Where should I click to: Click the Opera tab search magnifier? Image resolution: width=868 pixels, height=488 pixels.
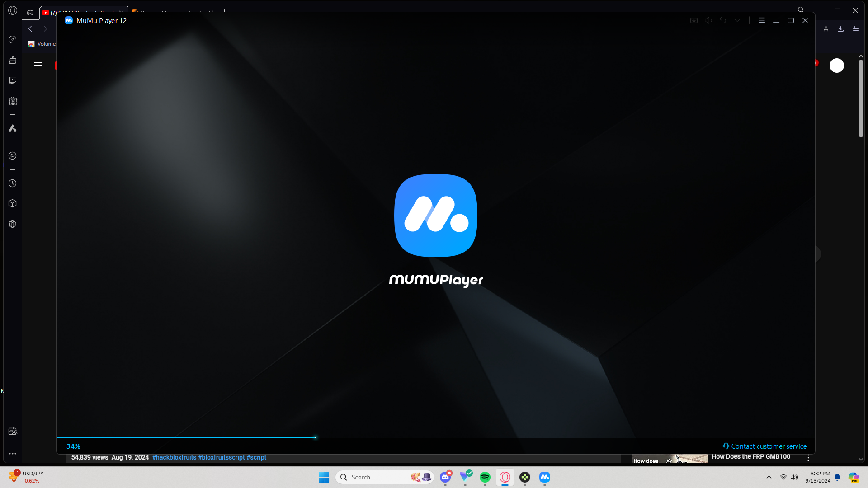pos(801,10)
